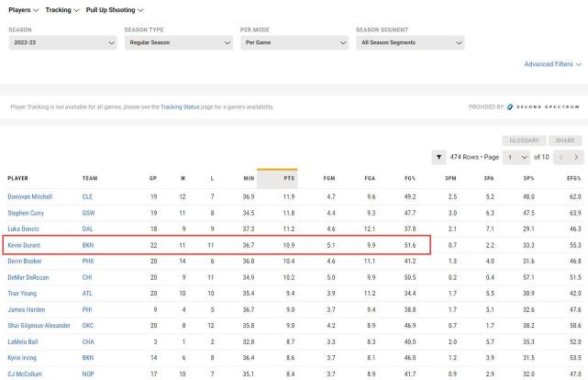The image size is (588, 380).
Task: Sort table by TEAM column
Action: (x=90, y=179)
